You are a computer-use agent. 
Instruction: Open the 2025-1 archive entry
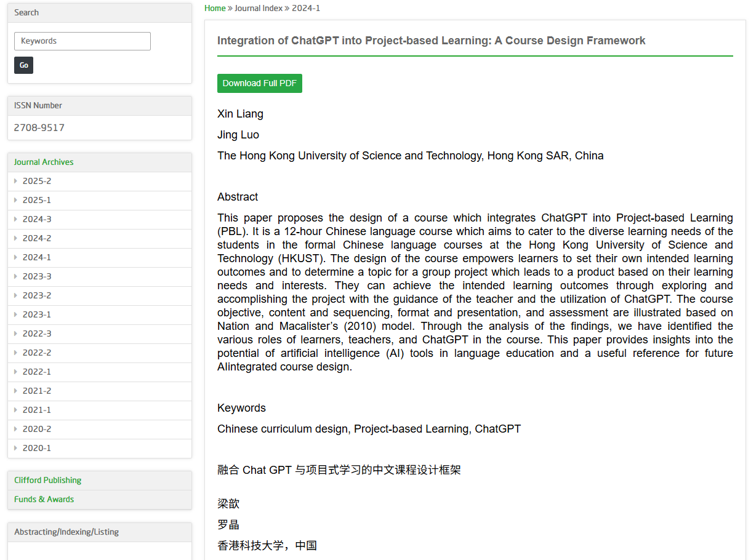pos(100,200)
